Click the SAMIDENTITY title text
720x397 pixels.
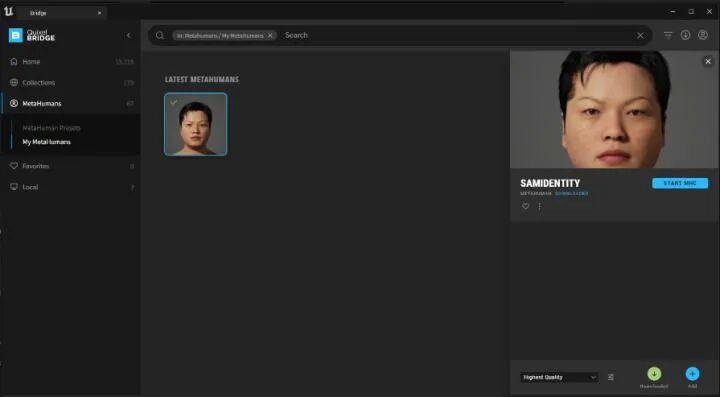pos(550,183)
